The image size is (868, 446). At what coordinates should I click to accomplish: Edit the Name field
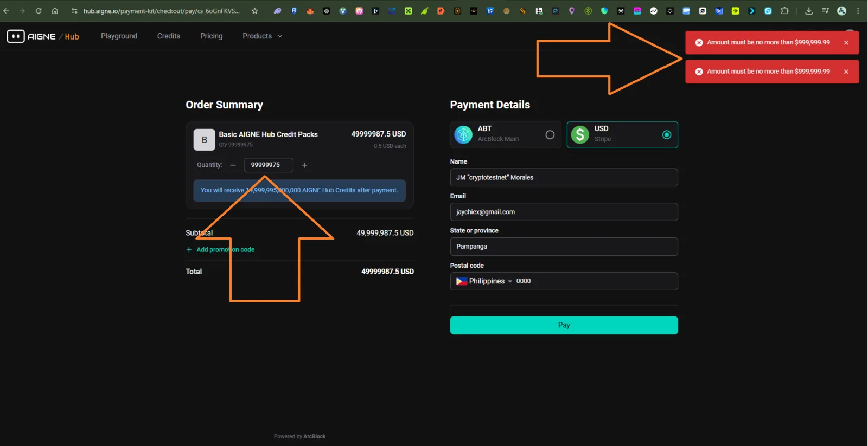pos(564,177)
